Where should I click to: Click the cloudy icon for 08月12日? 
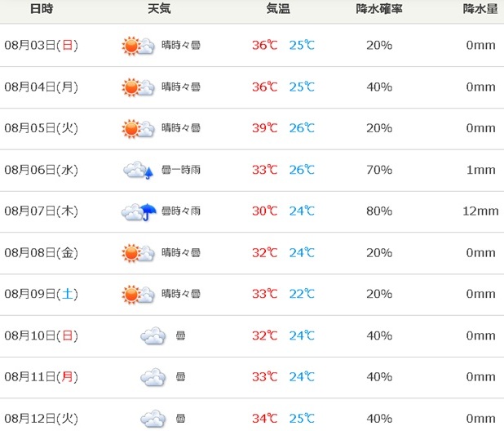153,419
